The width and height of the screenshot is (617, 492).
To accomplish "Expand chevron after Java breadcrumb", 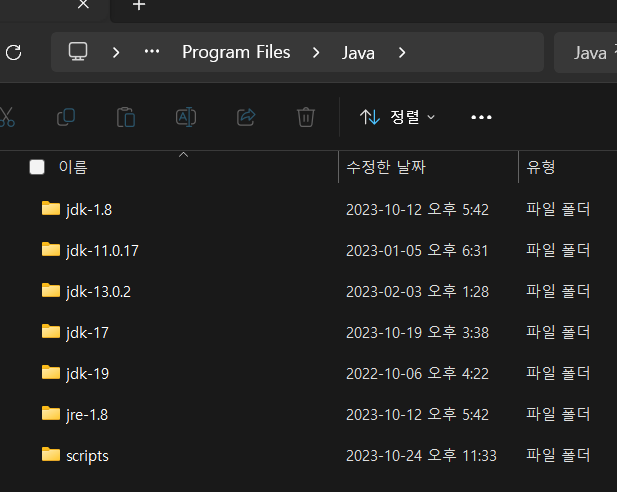I will click(401, 52).
